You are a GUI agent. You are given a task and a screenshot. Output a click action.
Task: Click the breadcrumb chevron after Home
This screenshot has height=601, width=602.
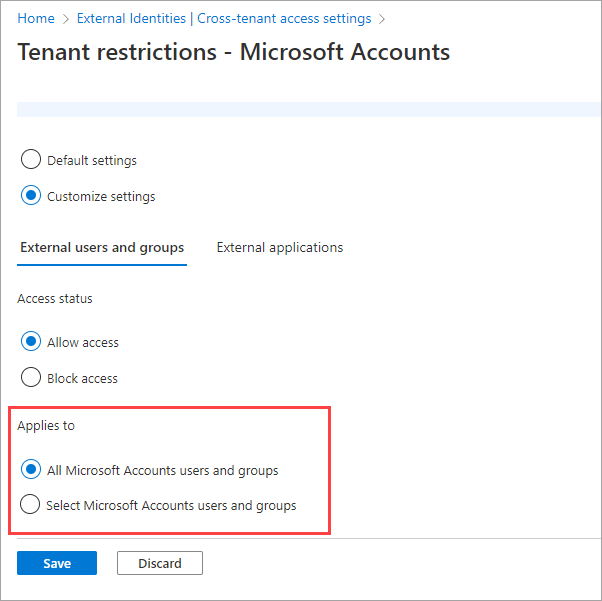[66, 18]
